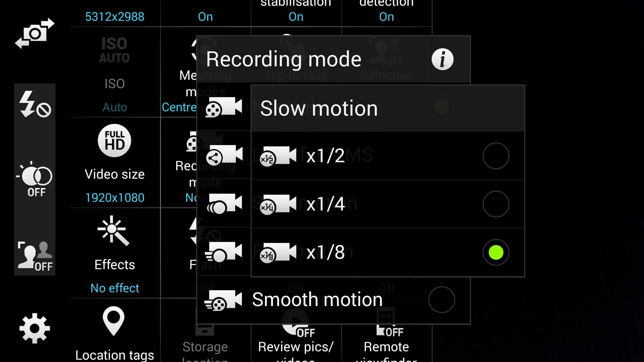Select the Smooth motion recording mode
The width and height of the screenshot is (644, 362).
pyautogui.click(x=441, y=300)
